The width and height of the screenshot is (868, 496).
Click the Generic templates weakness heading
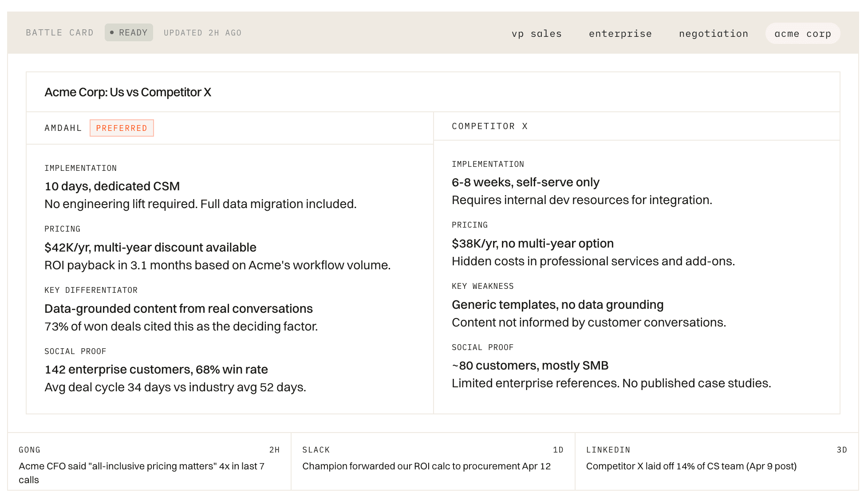(557, 305)
